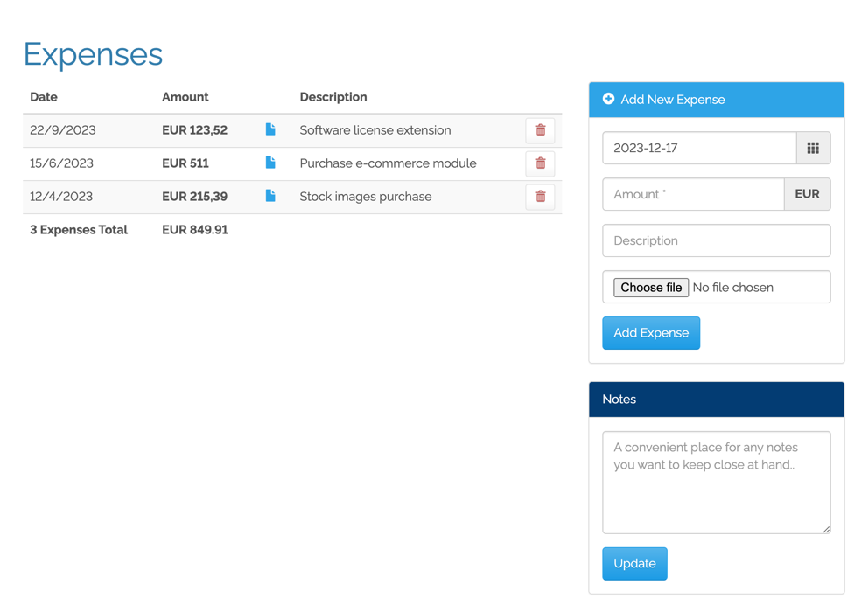Screen dimensions: 868x612
Task: Click Choose file to attach a receipt
Action: (x=650, y=287)
